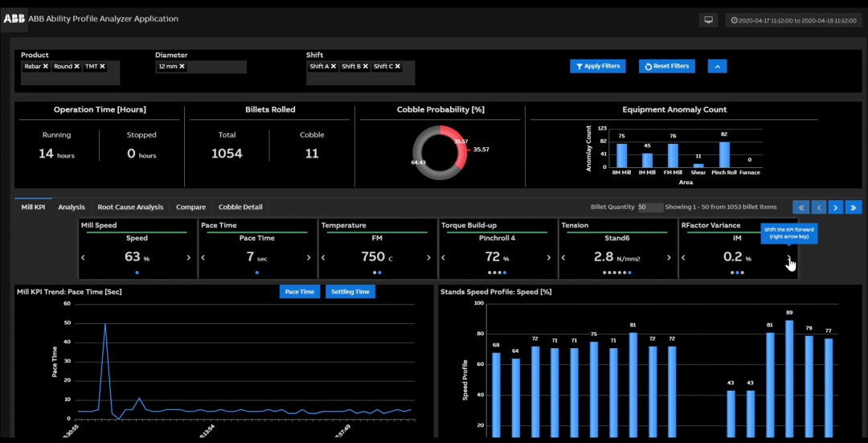Screen dimensions: 868x443
Task: Select the Temperature KPI value 750
Action: pyautogui.click(x=373, y=256)
